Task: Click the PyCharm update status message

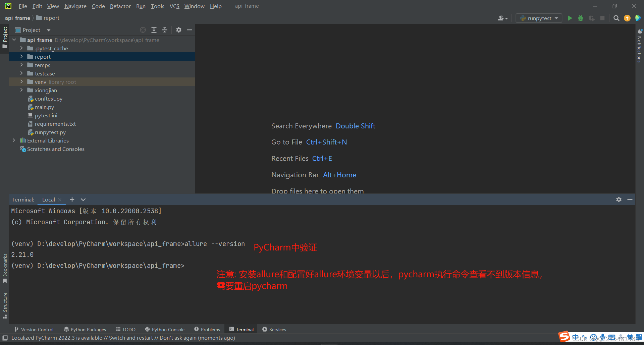Action: 123,338
